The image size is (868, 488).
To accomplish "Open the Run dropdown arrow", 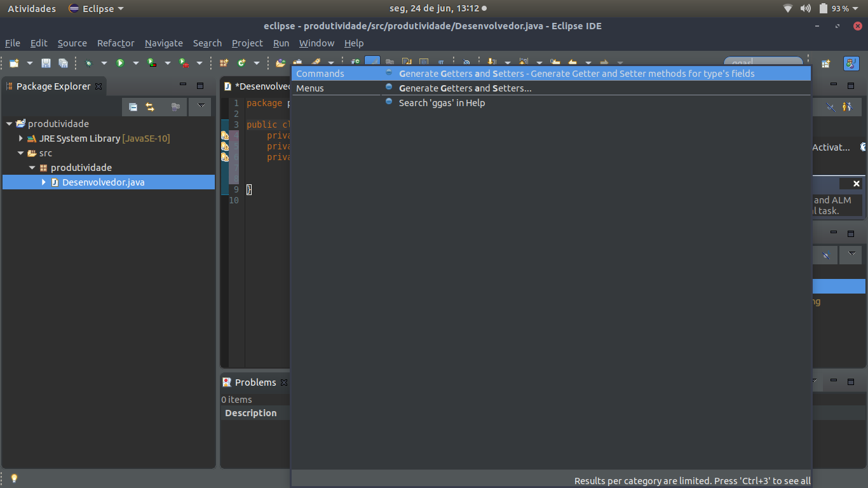I will click(x=135, y=63).
